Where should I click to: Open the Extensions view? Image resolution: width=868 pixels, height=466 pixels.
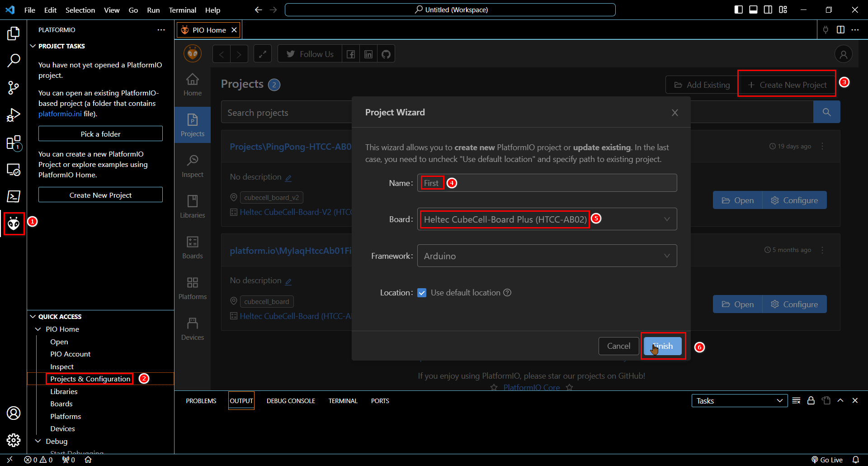14,143
